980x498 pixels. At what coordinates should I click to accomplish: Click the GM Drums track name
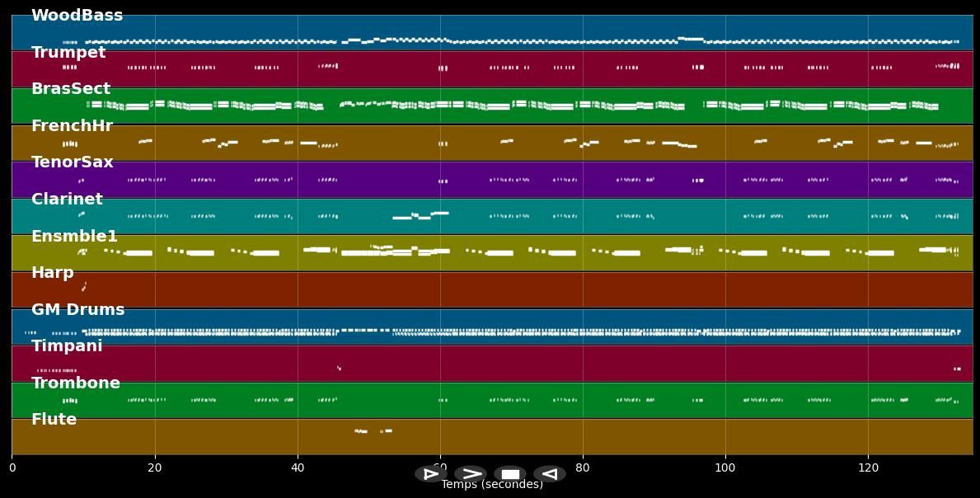coord(78,310)
